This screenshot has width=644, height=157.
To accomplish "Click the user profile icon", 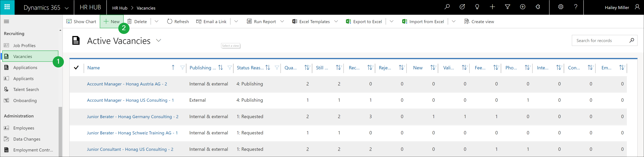I will pos(637,7).
